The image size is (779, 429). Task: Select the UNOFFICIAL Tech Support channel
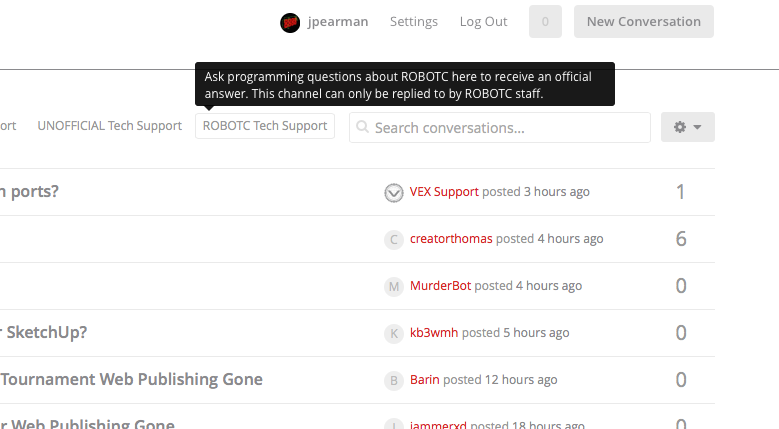110,126
